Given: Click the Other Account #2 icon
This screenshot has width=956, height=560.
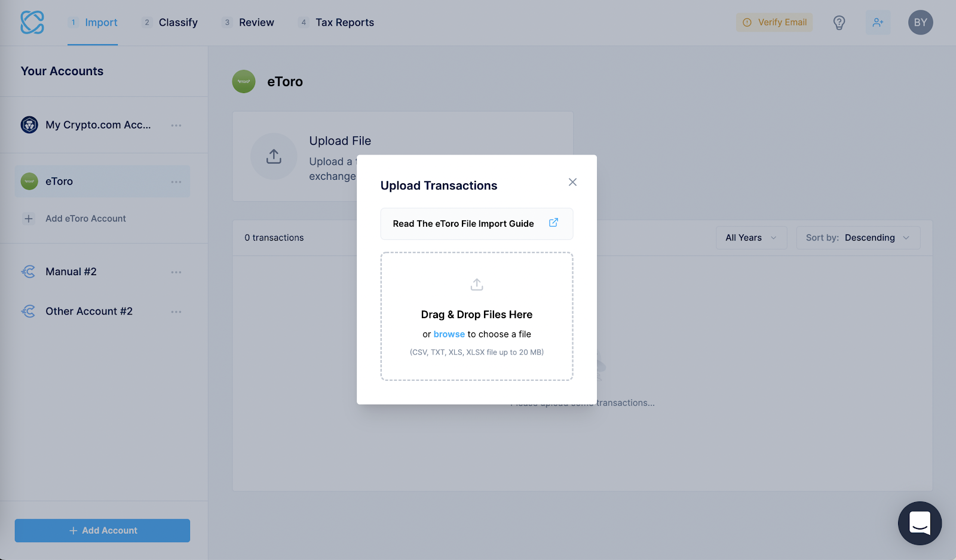Looking at the screenshot, I should pos(28,311).
